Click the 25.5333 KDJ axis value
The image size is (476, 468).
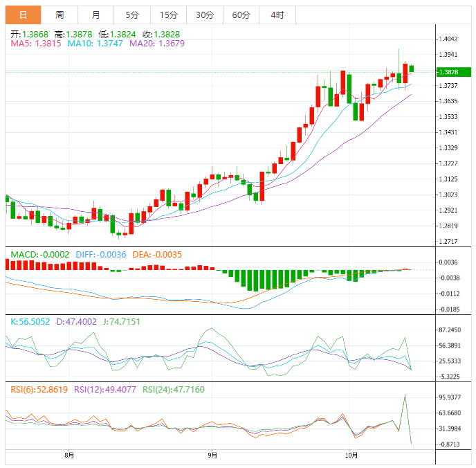pyautogui.click(x=450, y=361)
